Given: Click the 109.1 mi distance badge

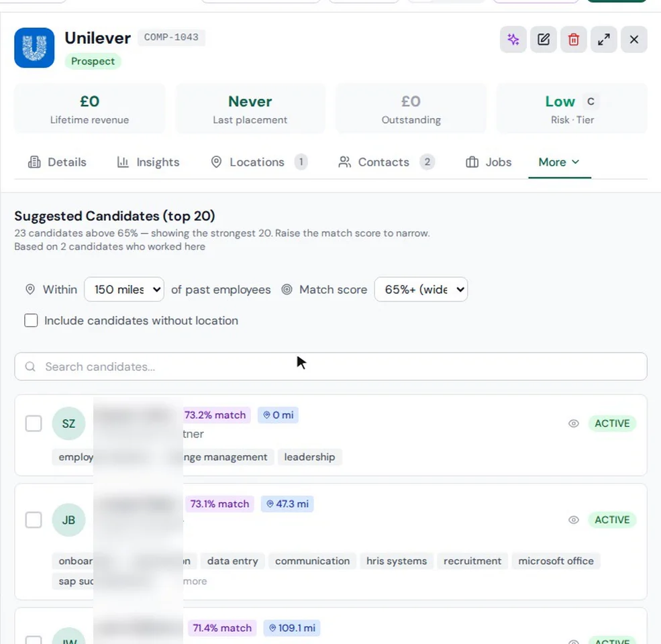Looking at the screenshot, I should pos(292,628).
